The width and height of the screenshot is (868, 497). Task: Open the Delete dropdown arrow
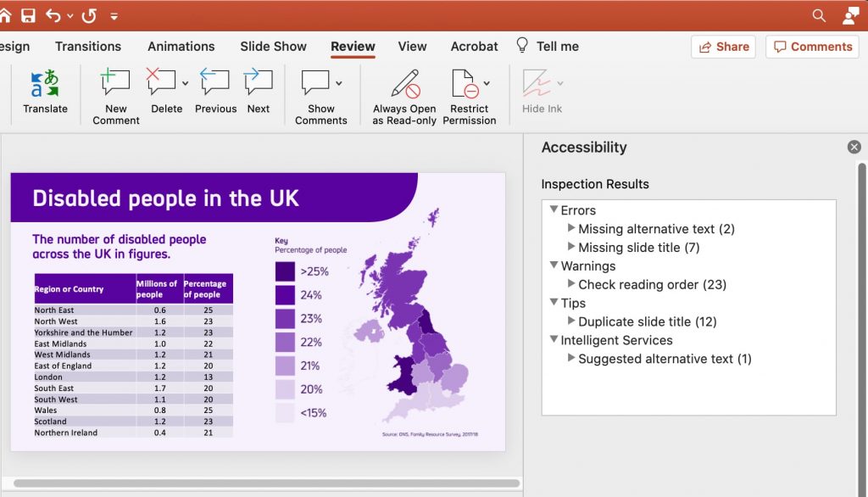coord(185,83)
